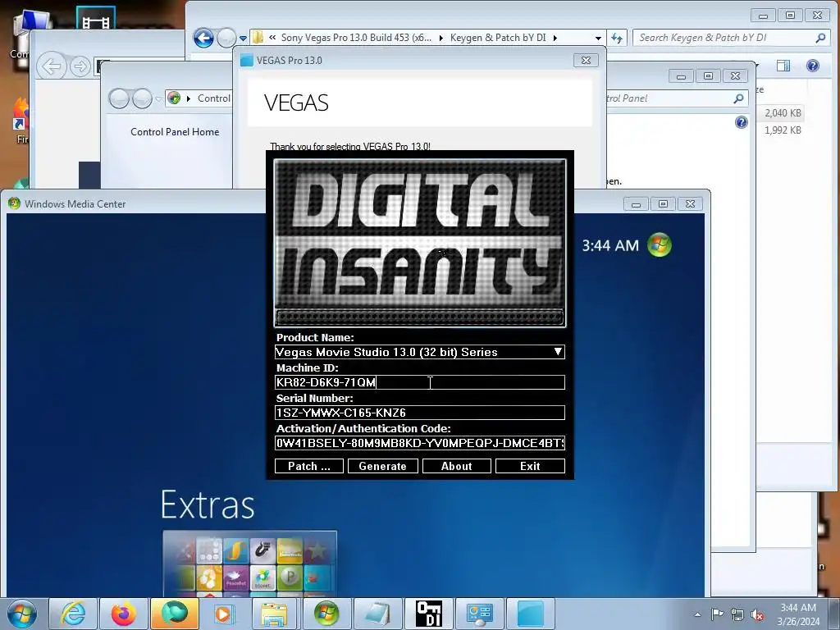
Task: Select the 2,040 KB file size entry
Action: point(783,113)
